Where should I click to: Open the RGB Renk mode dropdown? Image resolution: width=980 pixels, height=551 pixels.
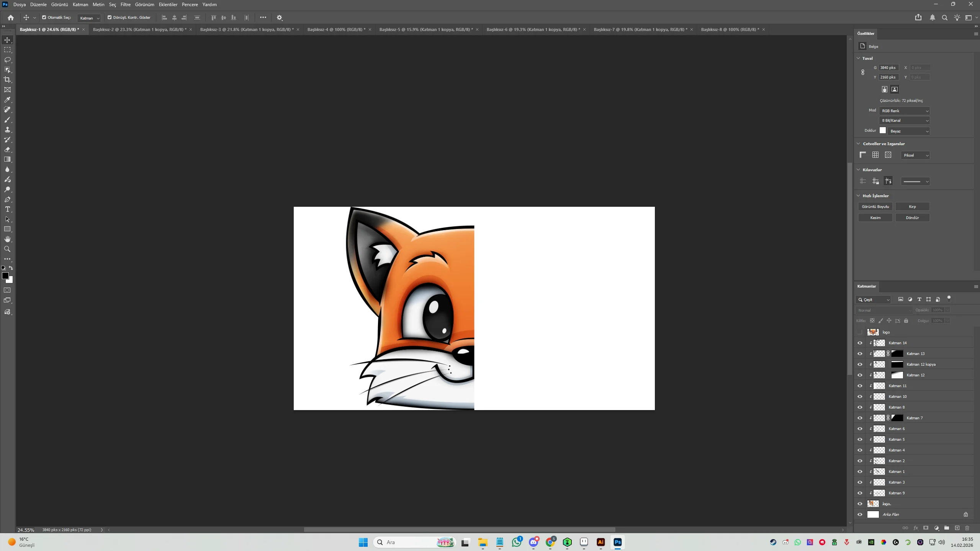[x=905, y=111]
